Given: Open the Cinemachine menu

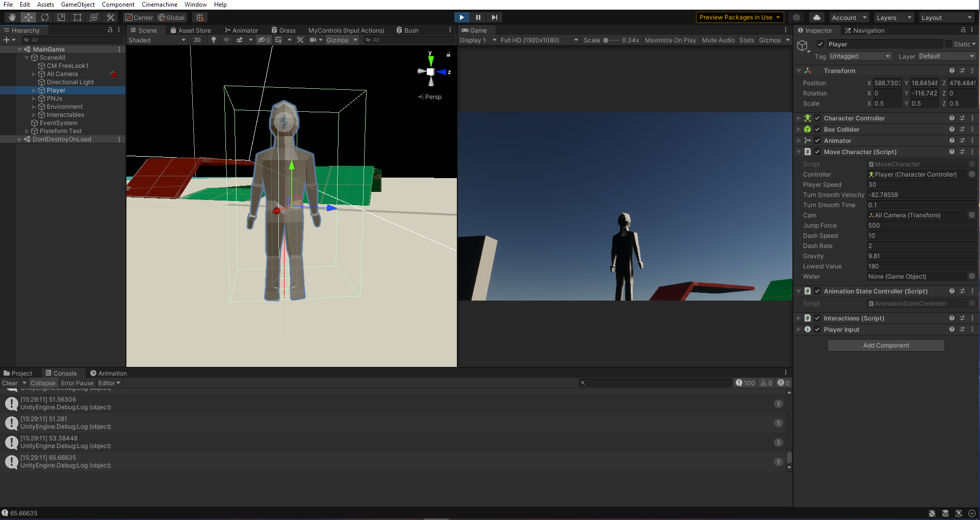Looking at the screenshot, I should 160,5.
